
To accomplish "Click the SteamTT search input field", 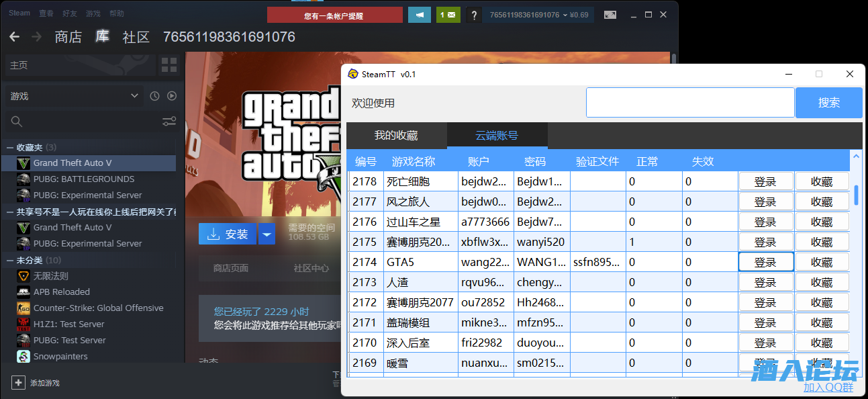I will [689, 103].
